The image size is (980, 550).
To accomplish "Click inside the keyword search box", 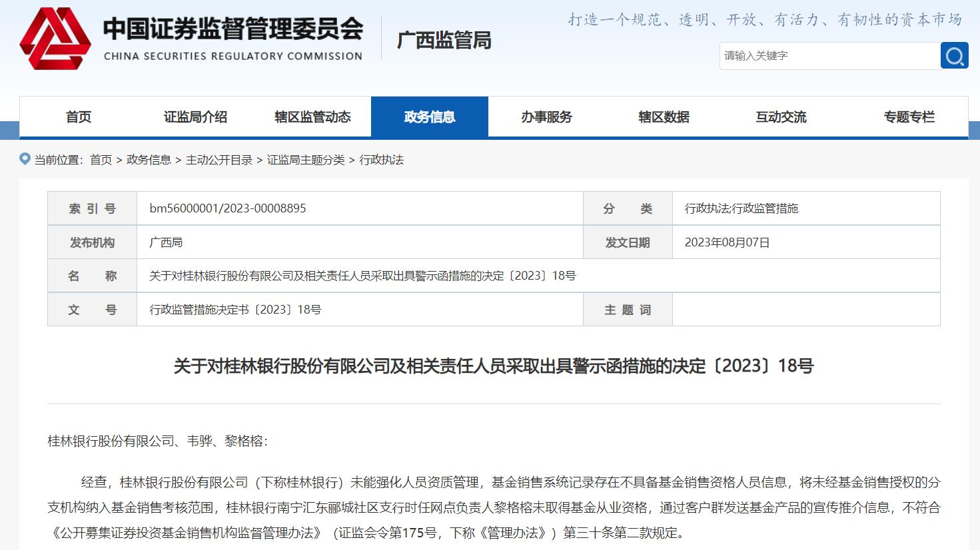I will point(826,56).
